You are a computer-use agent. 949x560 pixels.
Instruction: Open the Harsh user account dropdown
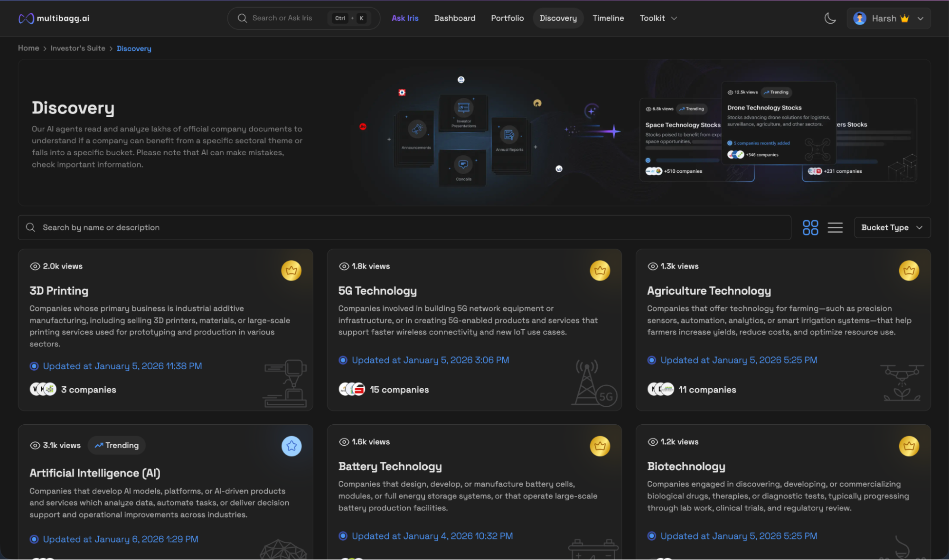(x=888, y=19)
